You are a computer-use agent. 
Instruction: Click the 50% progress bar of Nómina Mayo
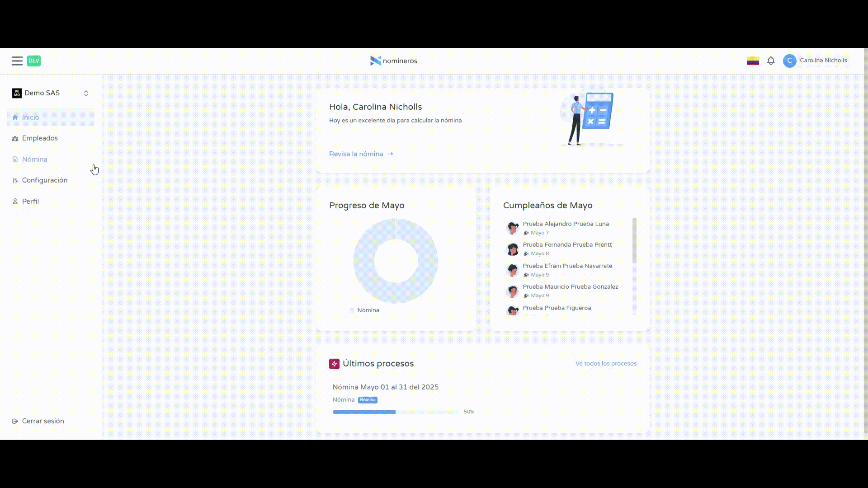[395, 412]
